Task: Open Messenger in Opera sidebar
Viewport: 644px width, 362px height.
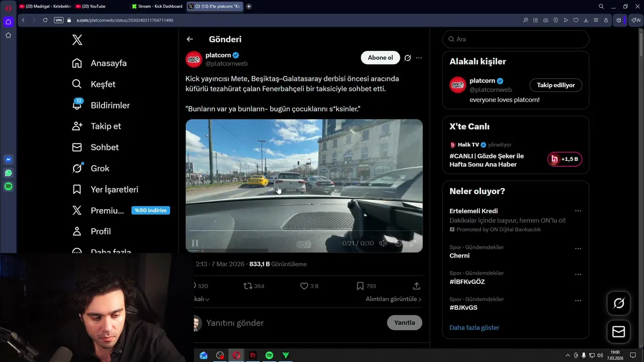Action: click(x=8, y=160)
